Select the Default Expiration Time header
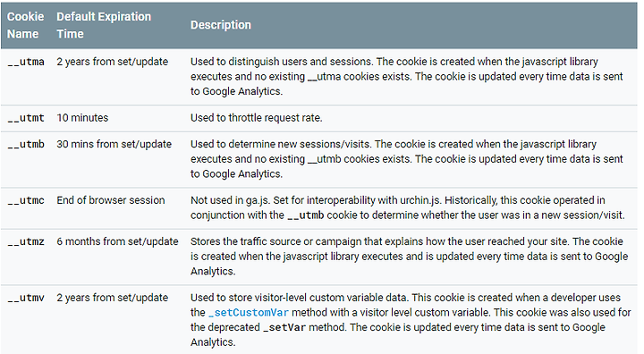Viewport: 644px width, 354px height. pos(104,25)
